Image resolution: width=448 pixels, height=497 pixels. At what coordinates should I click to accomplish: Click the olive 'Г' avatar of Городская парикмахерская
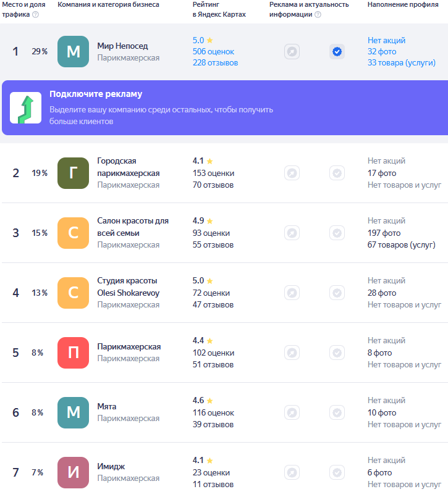(x=73, y=173)
